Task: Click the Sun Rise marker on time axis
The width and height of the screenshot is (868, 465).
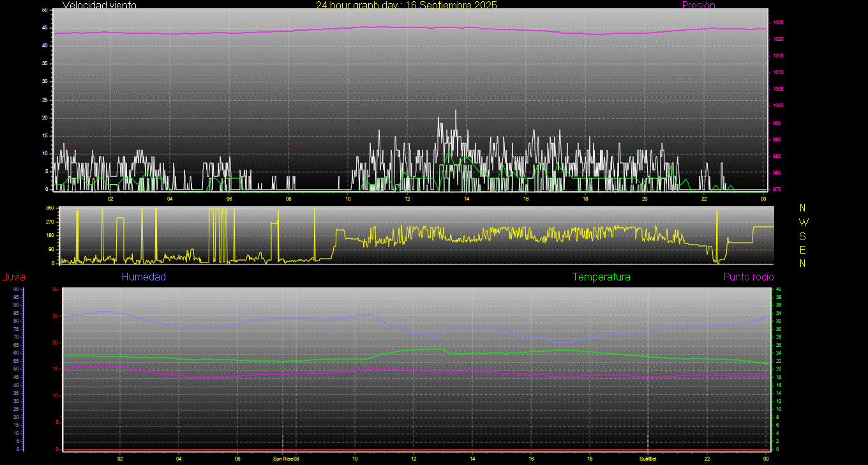Action: pos(283,459)
